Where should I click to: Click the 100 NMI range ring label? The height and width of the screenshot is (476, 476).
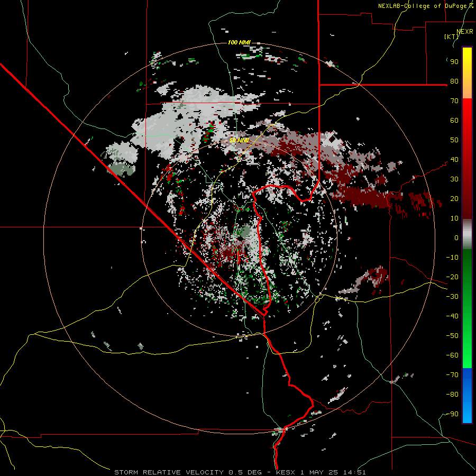point(239,42)
